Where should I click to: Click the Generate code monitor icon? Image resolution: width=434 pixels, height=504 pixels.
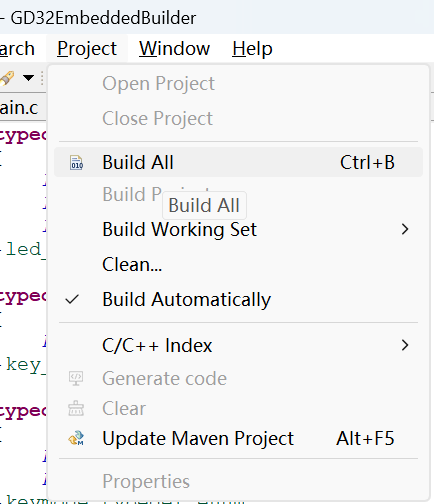[76, 378]
